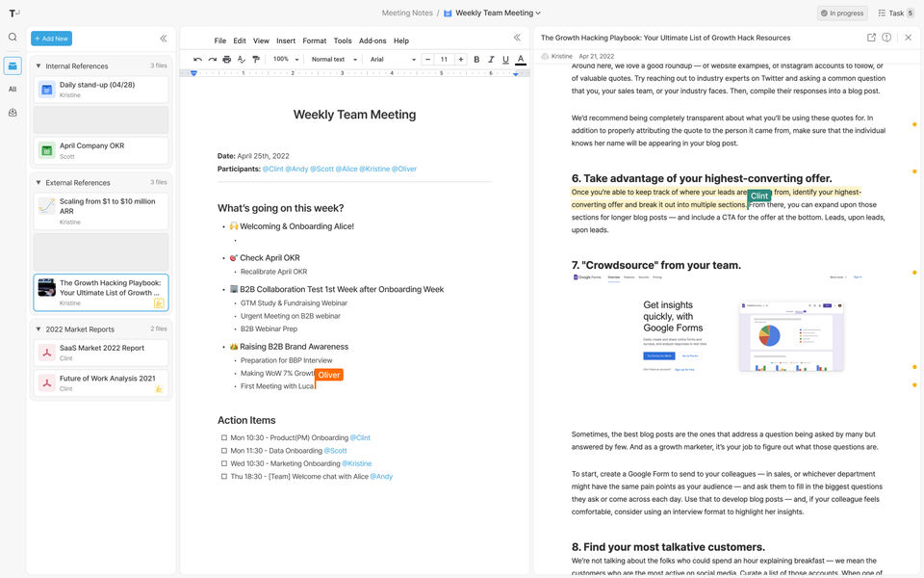Toggle bold formatting in the toolbar
This screenshot has height=578, width=924.
click(x=475, y=59)
